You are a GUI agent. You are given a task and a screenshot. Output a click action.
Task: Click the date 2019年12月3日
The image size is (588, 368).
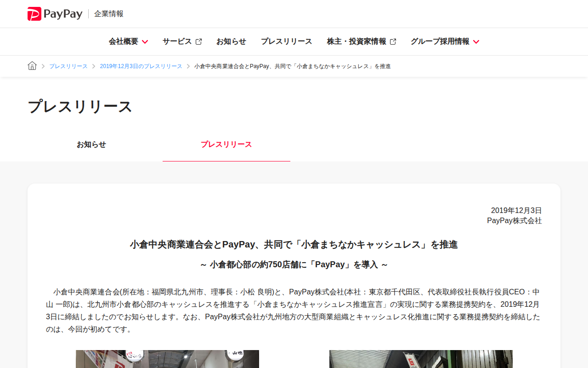pos(516,211)
